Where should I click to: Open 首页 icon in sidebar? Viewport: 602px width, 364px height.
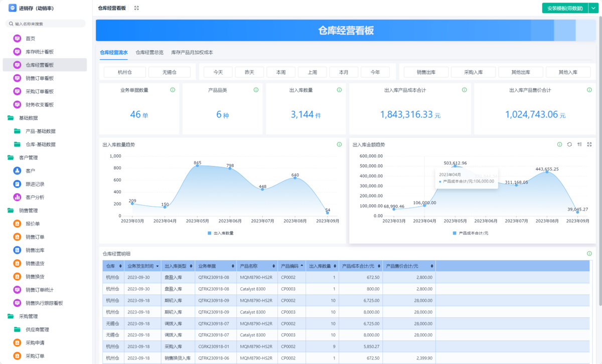pyautogui.click(x=17, y=38)
